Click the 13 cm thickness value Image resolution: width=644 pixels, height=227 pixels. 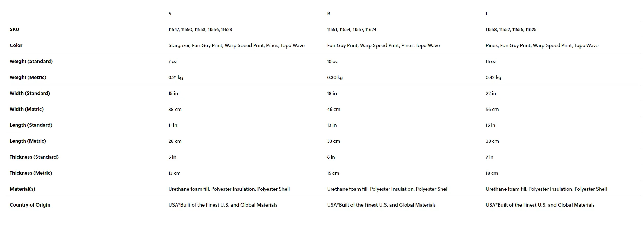[x=174, y=173]
